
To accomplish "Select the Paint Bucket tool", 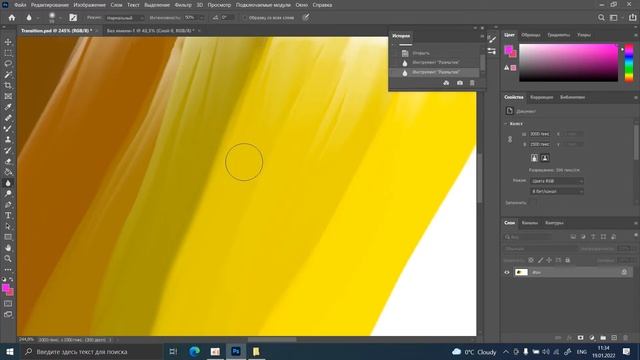I will coord(8,172).
